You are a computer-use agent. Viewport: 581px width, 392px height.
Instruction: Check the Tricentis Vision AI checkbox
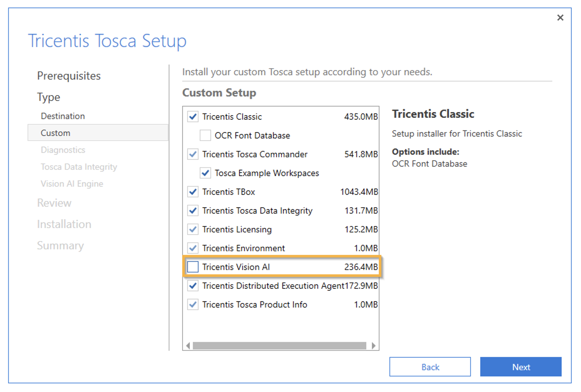coord(193,267)
